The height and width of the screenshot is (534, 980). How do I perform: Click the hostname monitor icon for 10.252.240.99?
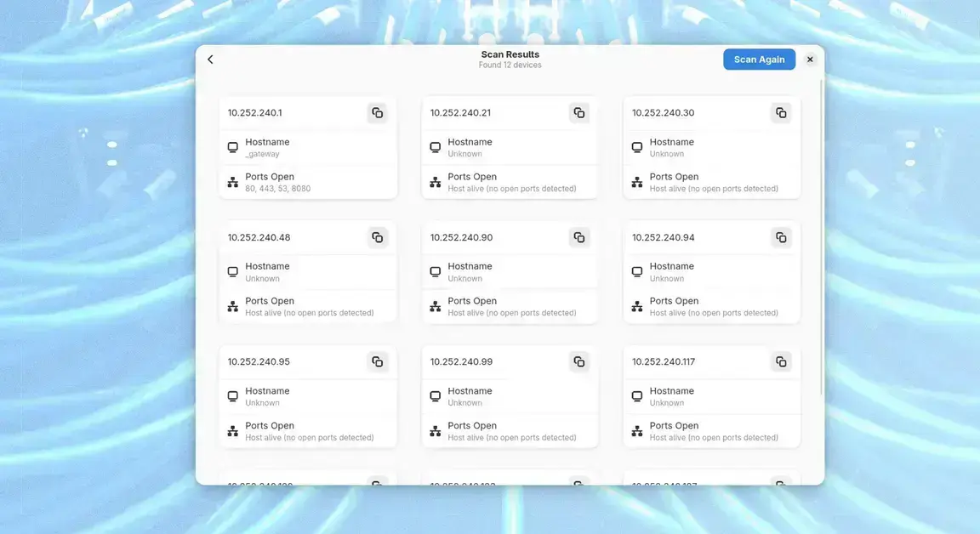[x=435, y=396]
